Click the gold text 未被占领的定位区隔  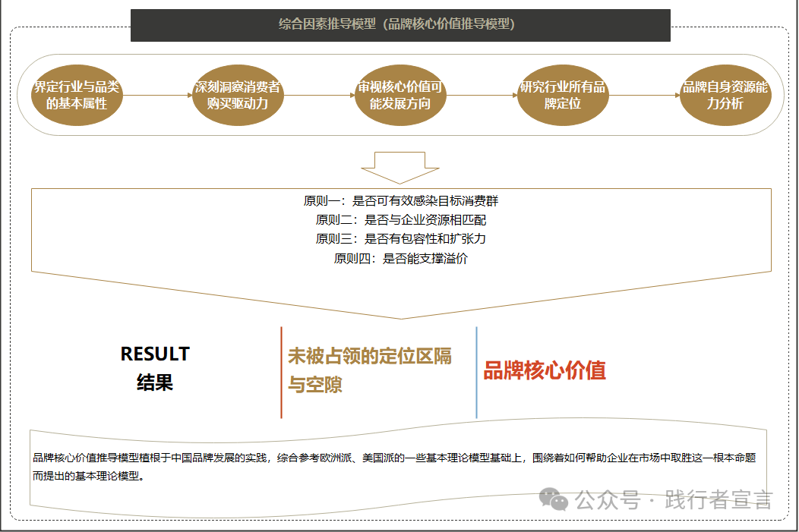[370, 356]
